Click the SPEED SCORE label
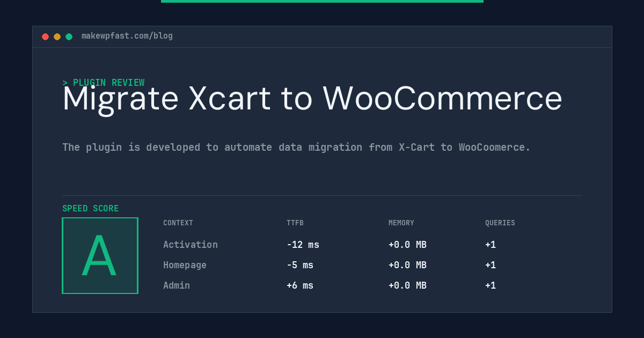Screen dimensions: 644x338 (91, 209)
